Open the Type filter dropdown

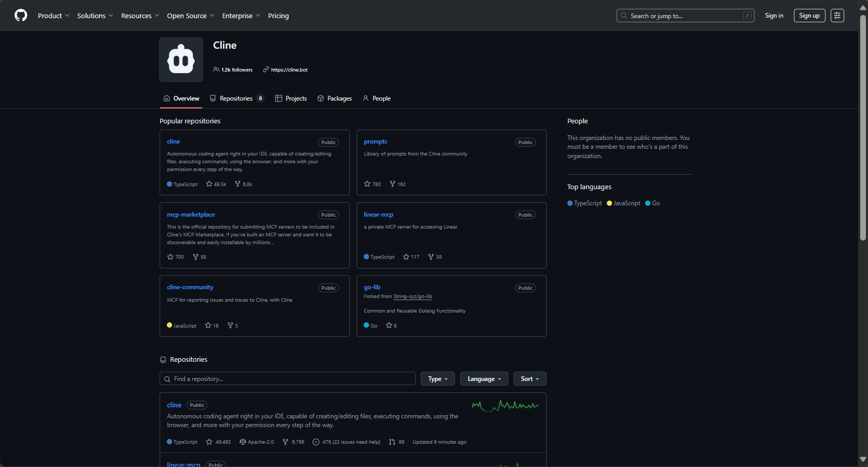(x=438, y=379)
